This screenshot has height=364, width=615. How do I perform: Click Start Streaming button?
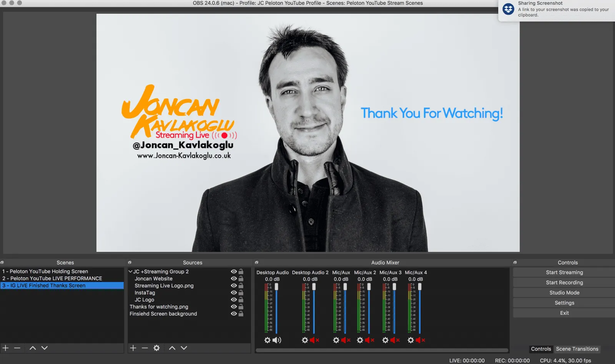click(x=564, y=273)
